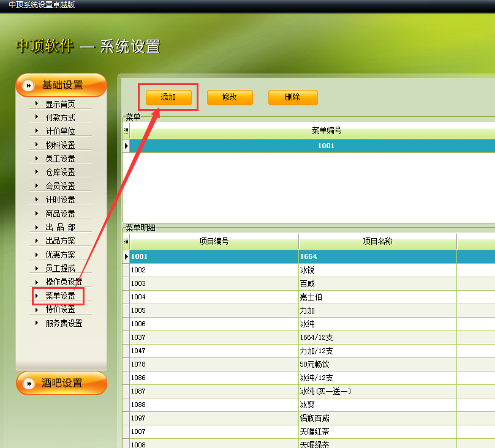The image size is (495, 448).
Task: Open 服务费设置 in the sidebar
Action: click(64, 323)
